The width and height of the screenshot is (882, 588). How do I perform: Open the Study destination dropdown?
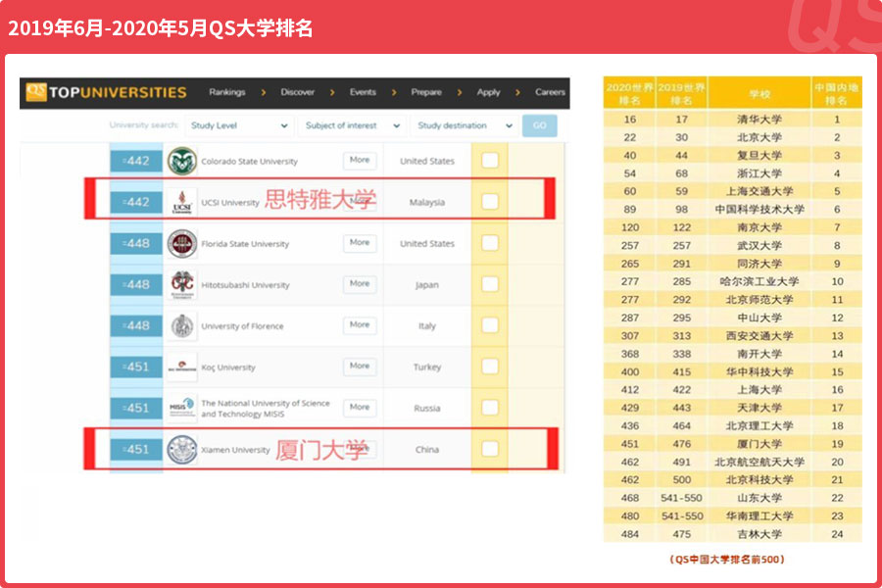point(465,125)
